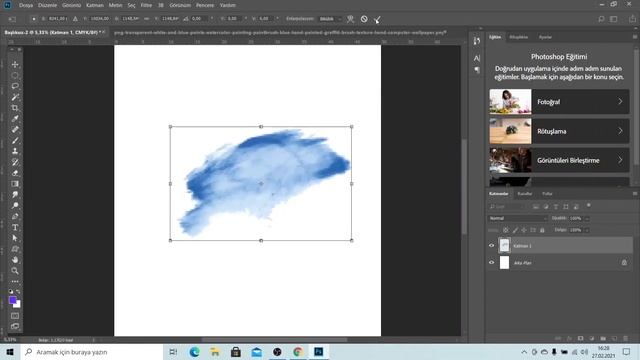
Task: Expand Görüntüleri Birleştirme tutorial category
Action: 559,160
